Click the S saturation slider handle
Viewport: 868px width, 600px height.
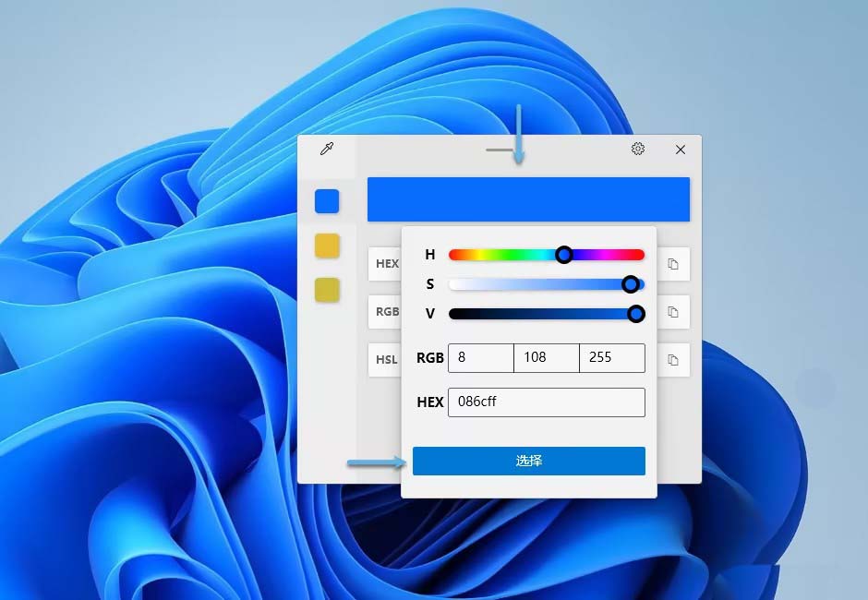click(631, 284)
